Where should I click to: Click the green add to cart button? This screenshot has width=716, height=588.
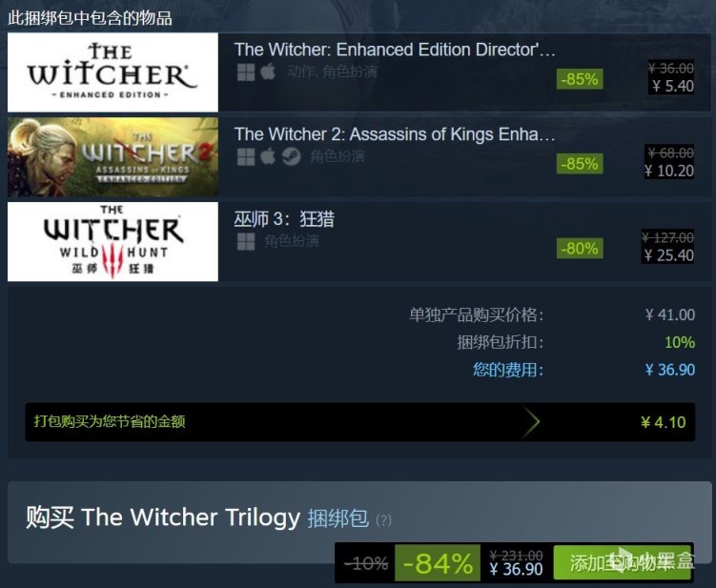pyautogui.click(x=624, y=562)
